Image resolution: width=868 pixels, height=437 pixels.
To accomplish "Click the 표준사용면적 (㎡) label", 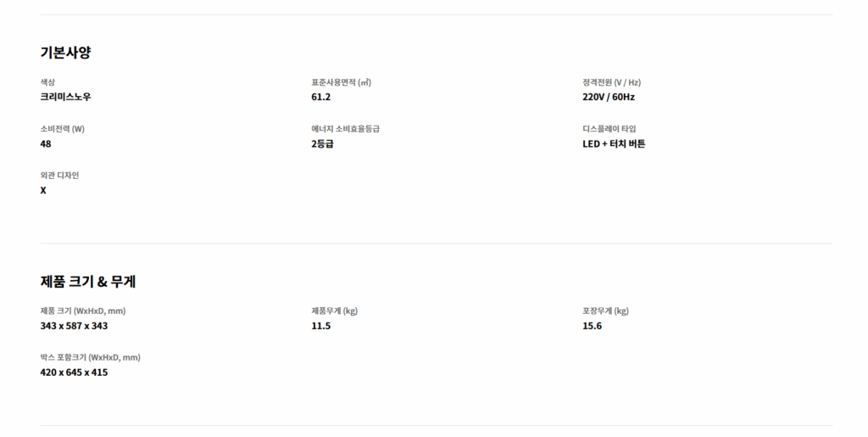I will click(x=342, y=82).
